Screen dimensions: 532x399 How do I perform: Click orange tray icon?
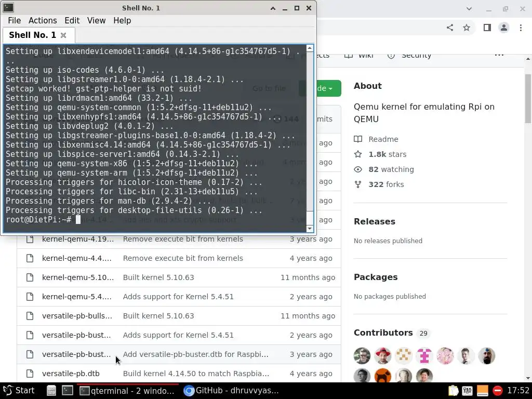coord(482,391)
